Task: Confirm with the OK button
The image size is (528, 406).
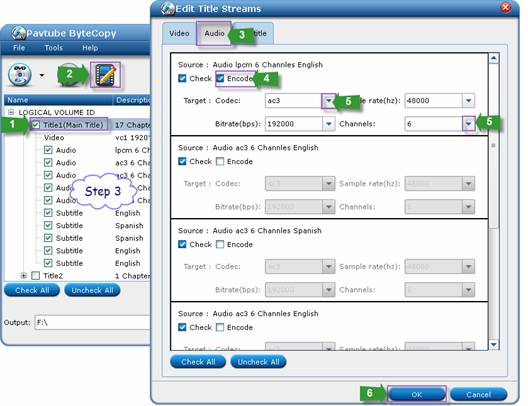Action: (417, 395)
